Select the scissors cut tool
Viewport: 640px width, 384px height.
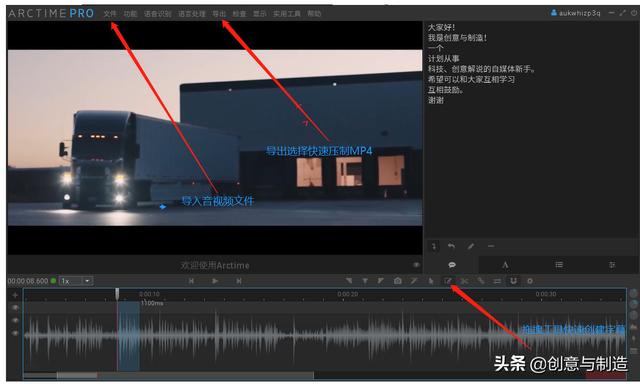[x=464, y=281]
